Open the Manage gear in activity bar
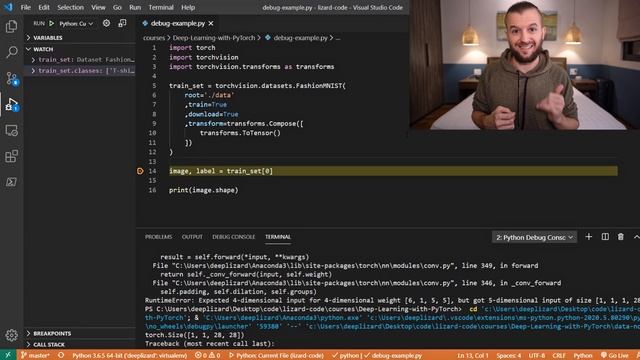Screen dimensions: 640x360 (11, 335)
